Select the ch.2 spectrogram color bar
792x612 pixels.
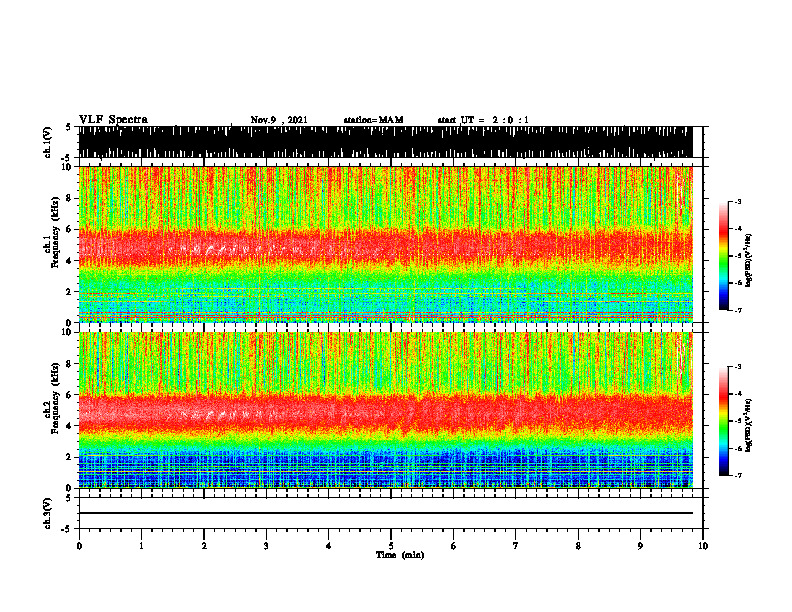tap(723, 421)
